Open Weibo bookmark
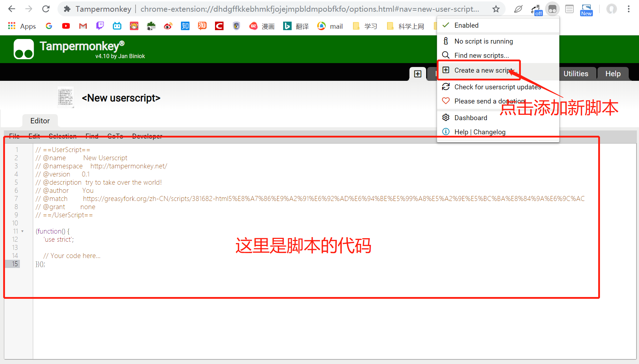Screen dimensions: 639x364 click(168, 26)
